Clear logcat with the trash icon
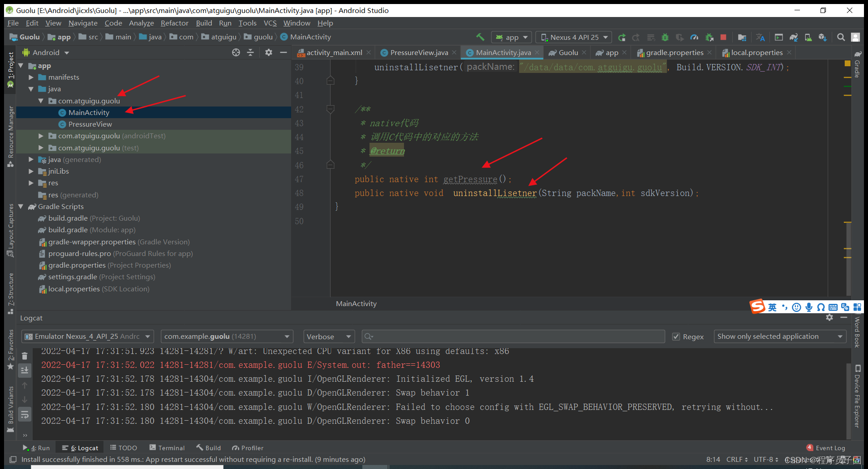This screenshot has width=868, height=469. 25,356
